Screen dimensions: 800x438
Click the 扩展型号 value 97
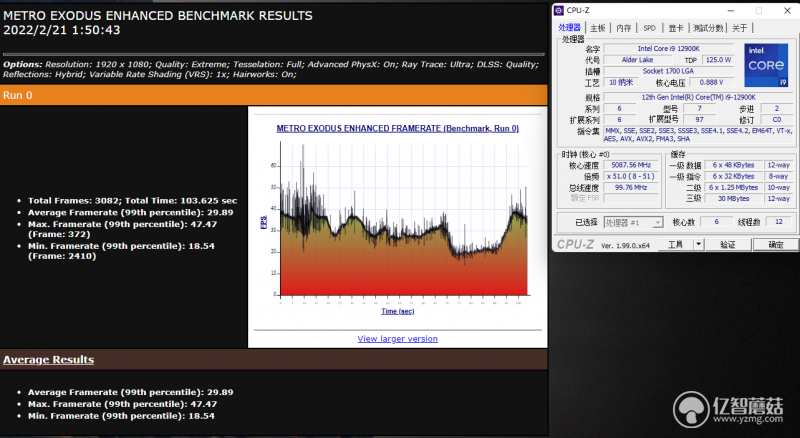coord(699,119)
